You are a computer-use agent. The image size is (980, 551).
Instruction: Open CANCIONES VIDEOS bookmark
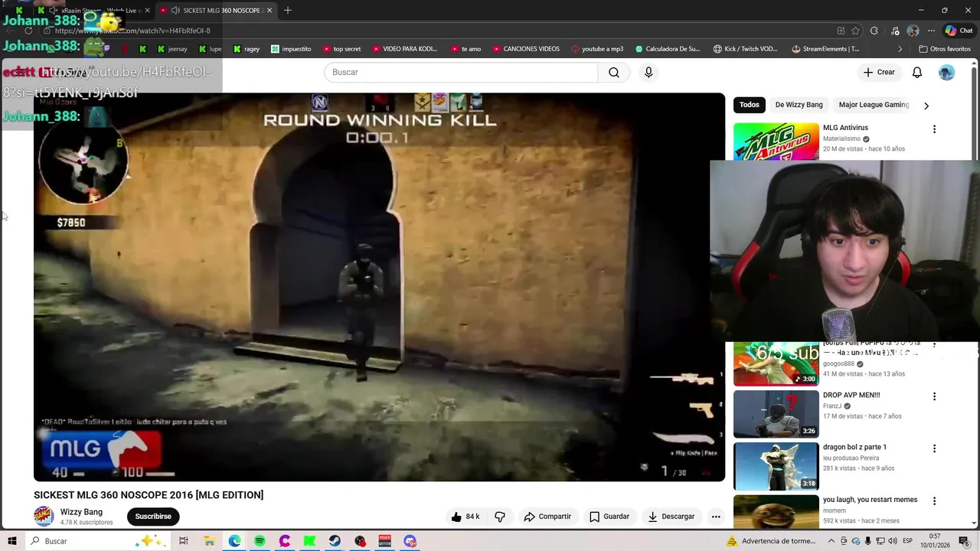point(526,49)
